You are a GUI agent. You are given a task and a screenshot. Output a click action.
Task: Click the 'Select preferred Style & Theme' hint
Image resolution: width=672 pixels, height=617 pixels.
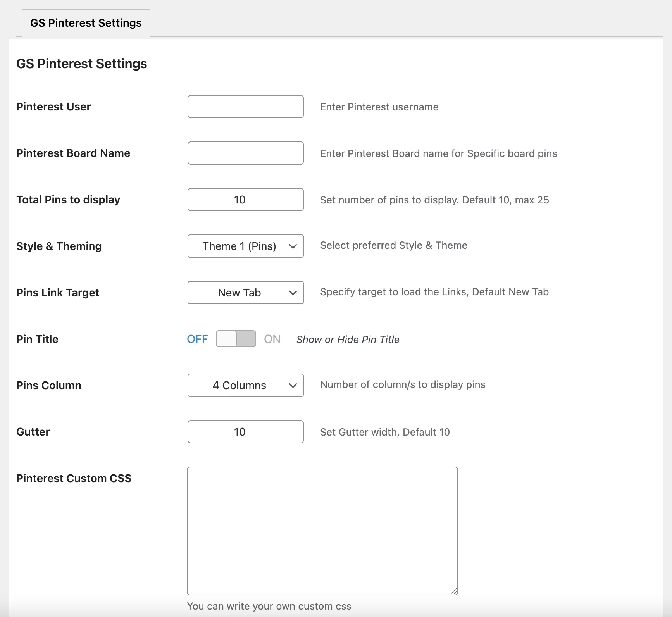[393, 245]
